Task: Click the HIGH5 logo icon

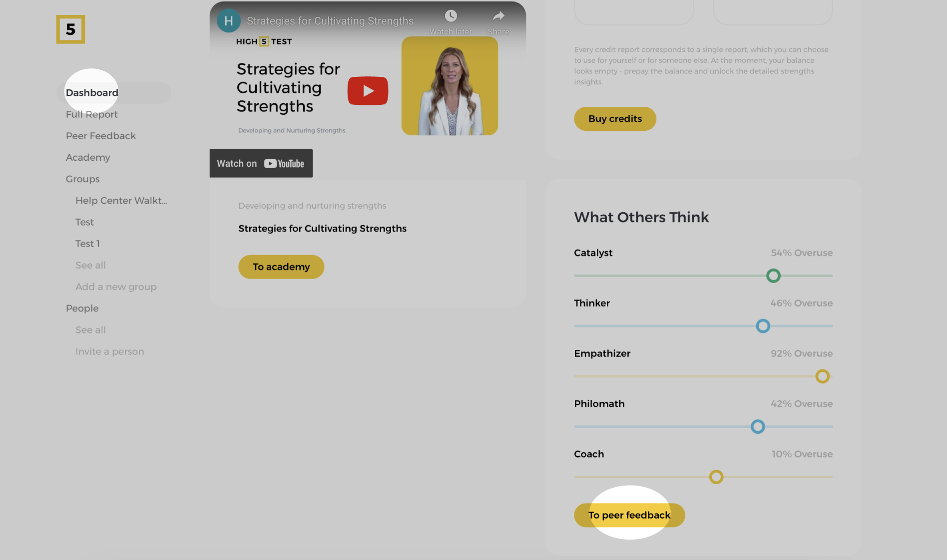Action: (70, 29)
